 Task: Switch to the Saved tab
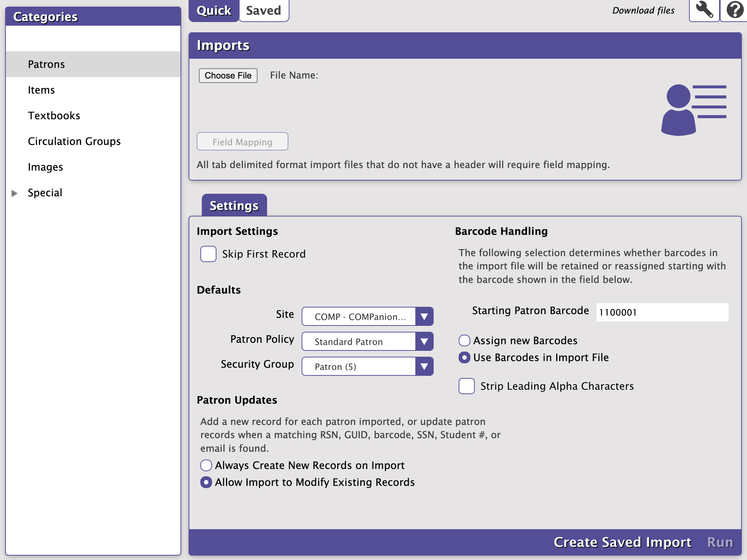tap(263, 11)
